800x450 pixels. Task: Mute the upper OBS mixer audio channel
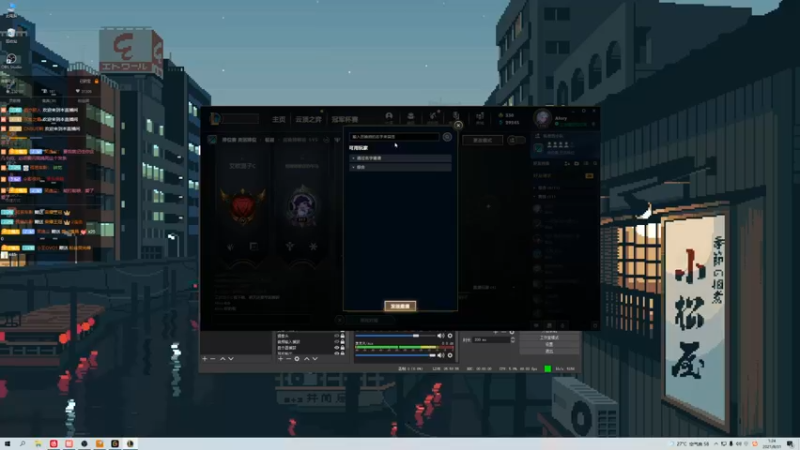pyautogui.click(x=440, y=336)
